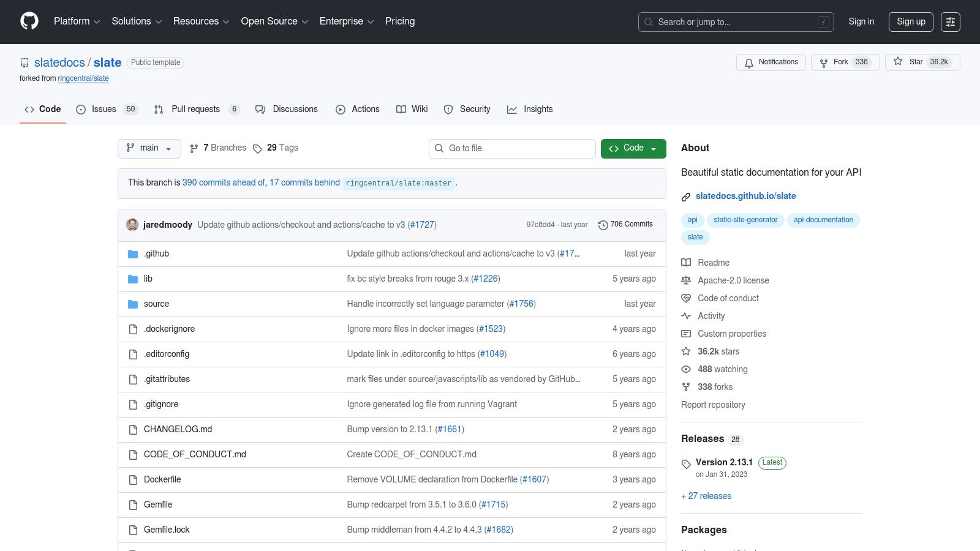Go to the Pull requests tab

tap(196, 110)
